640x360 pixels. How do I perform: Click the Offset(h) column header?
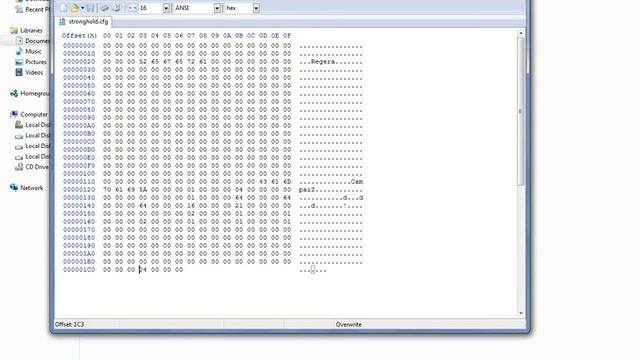(79, 36)
